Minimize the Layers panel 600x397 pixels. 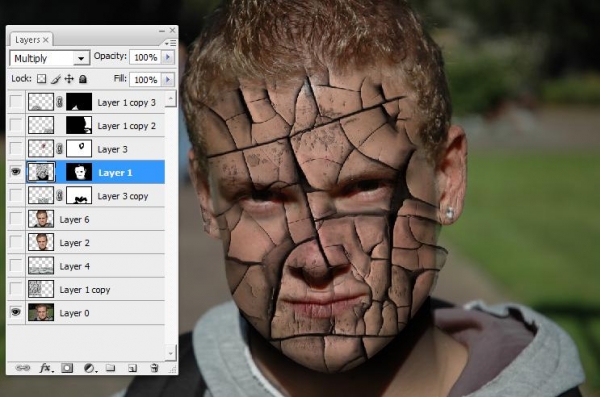(x=162, y=30)
